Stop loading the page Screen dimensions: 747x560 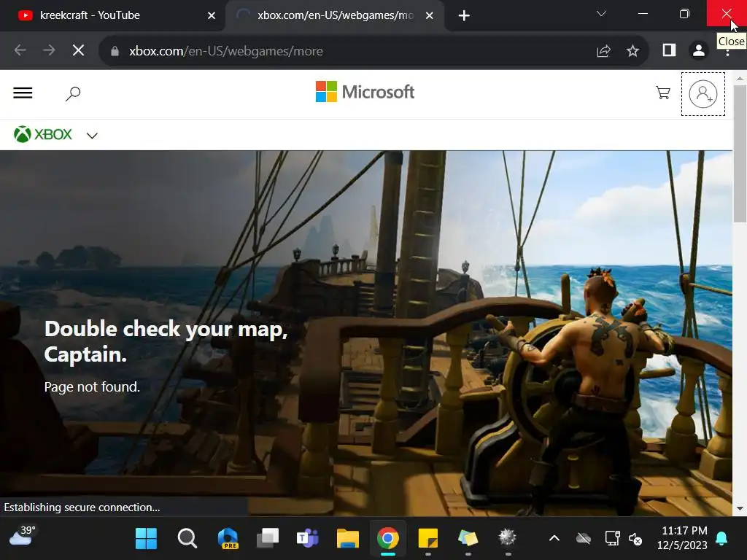pos(79,50)
